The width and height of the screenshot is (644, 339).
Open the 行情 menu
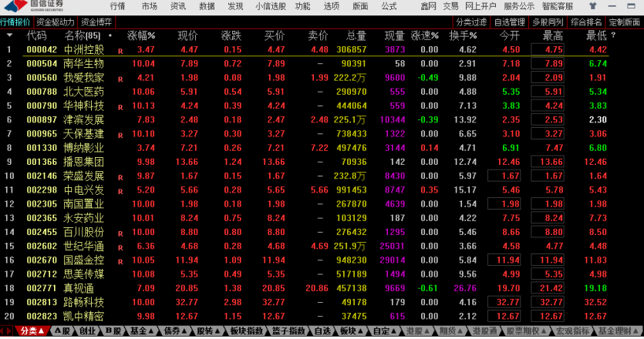[x=117, y=6]
